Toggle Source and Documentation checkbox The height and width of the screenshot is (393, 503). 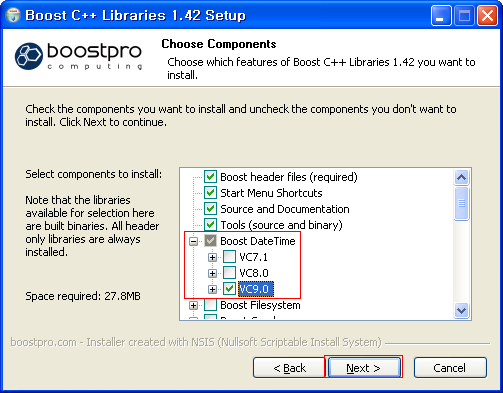click(x=210, y=208)
